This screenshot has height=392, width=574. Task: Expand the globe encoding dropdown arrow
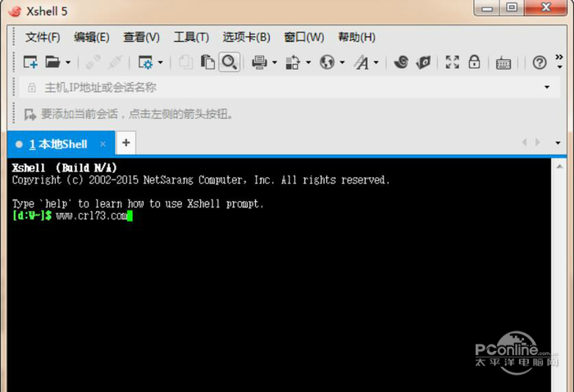[x=342, y=62]
